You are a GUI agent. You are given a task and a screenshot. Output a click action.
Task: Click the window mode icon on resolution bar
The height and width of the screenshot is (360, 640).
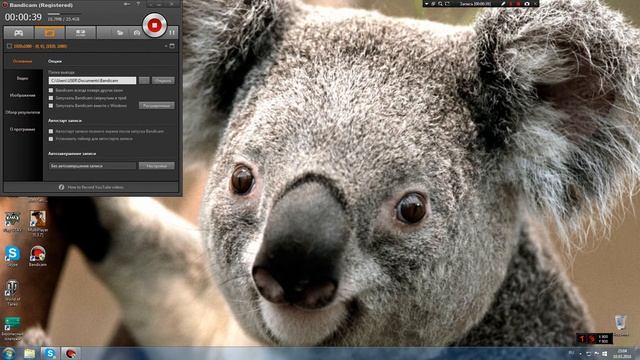(x=172, y=46)
